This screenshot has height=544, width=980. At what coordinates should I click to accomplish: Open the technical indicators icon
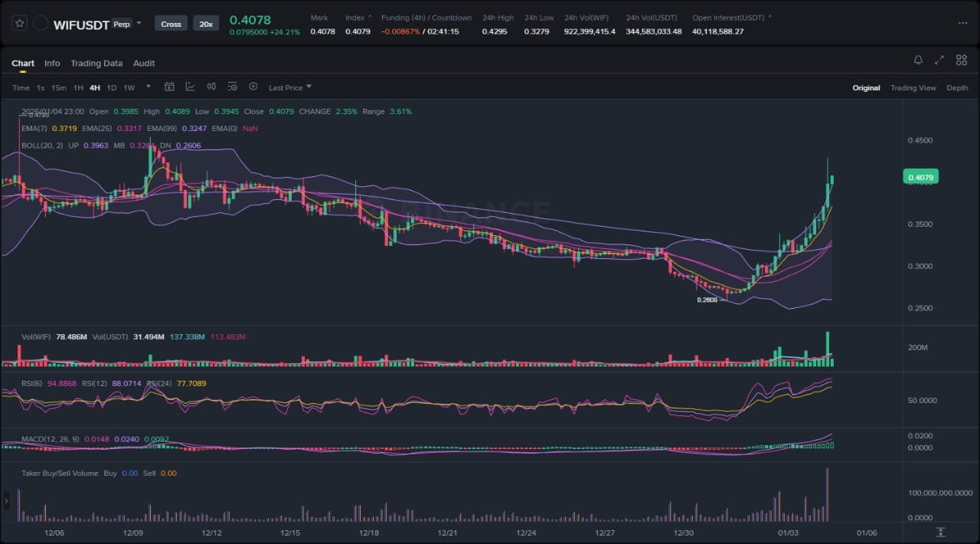[190, 87]
